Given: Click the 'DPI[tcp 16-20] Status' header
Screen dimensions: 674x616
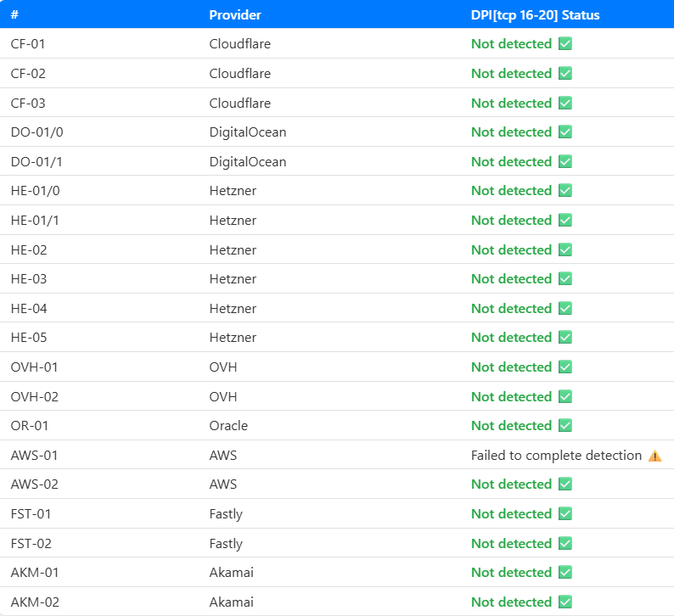Looking at the screenshot, I should [536, 15].
